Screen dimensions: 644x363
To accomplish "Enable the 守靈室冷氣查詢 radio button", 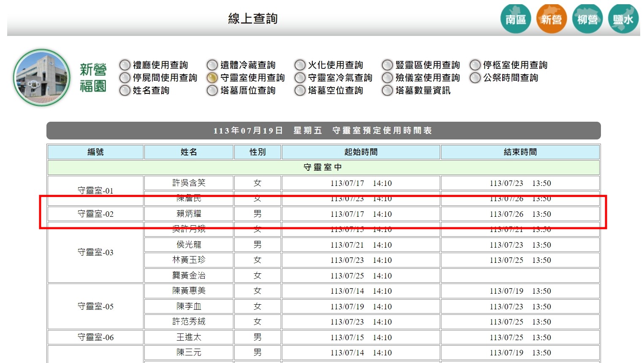I will click(300, 78).
